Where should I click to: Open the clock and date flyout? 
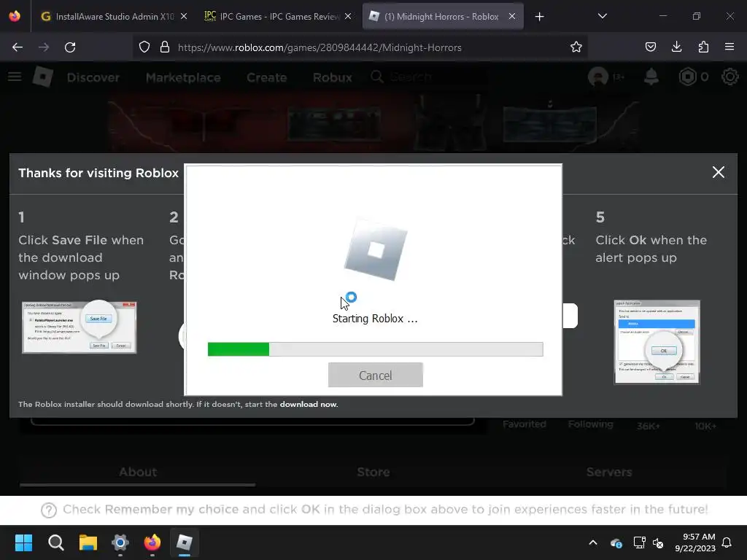(x=695, y=542)
